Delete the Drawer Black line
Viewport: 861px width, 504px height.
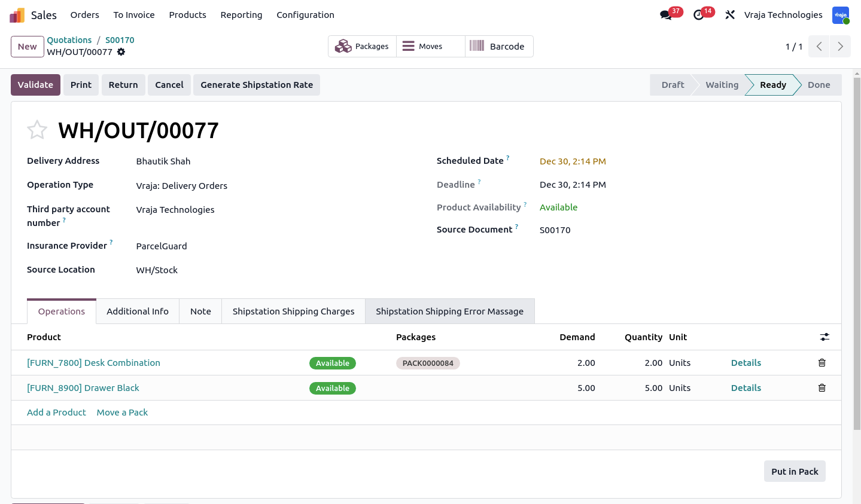822,388
